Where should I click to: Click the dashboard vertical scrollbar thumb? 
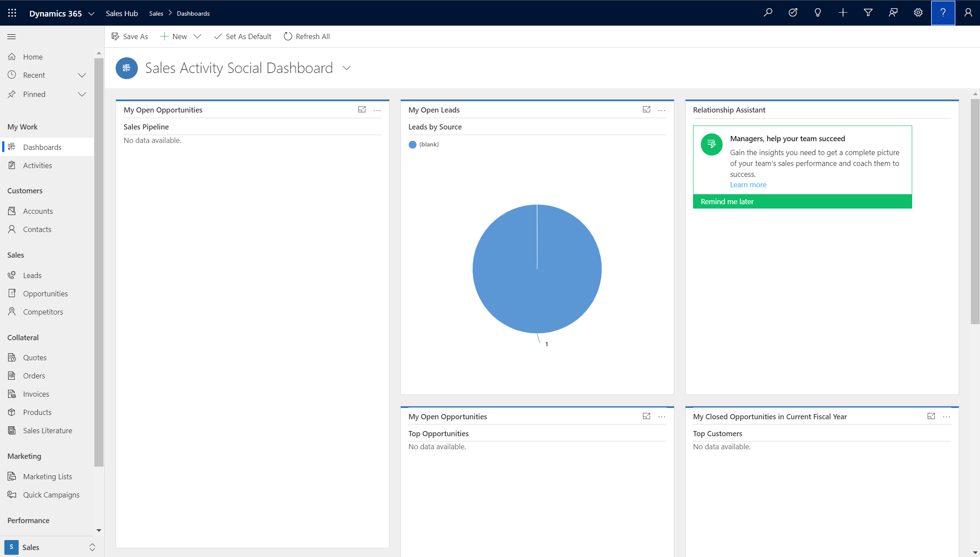[x=975, y=212]
